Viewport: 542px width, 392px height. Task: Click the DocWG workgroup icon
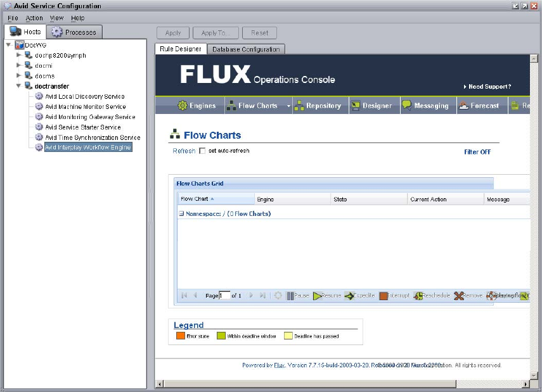coord(20,45)
